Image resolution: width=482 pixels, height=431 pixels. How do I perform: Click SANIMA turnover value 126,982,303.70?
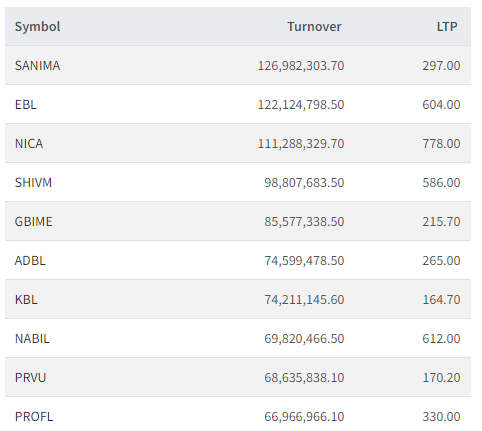pos(301,66)
